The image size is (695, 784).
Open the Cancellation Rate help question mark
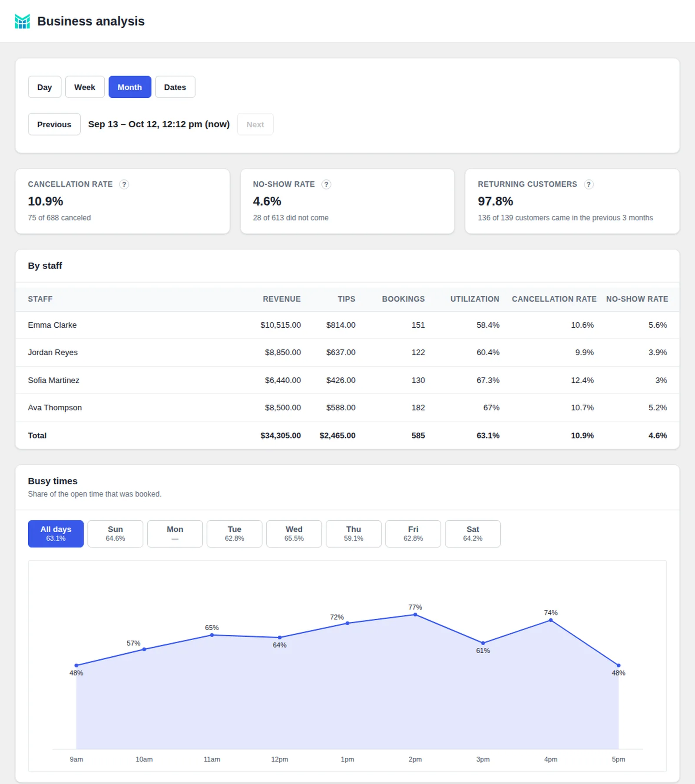tap(124, 184)
